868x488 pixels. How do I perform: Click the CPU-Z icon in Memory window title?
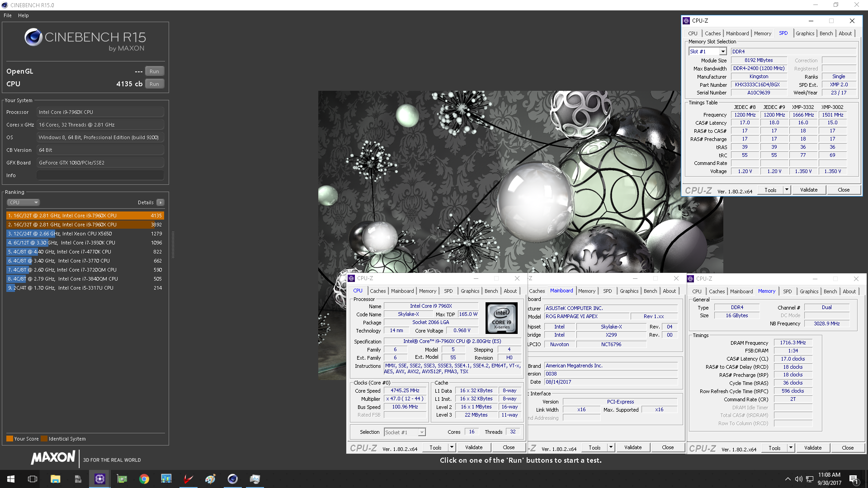tap(690, 279)
